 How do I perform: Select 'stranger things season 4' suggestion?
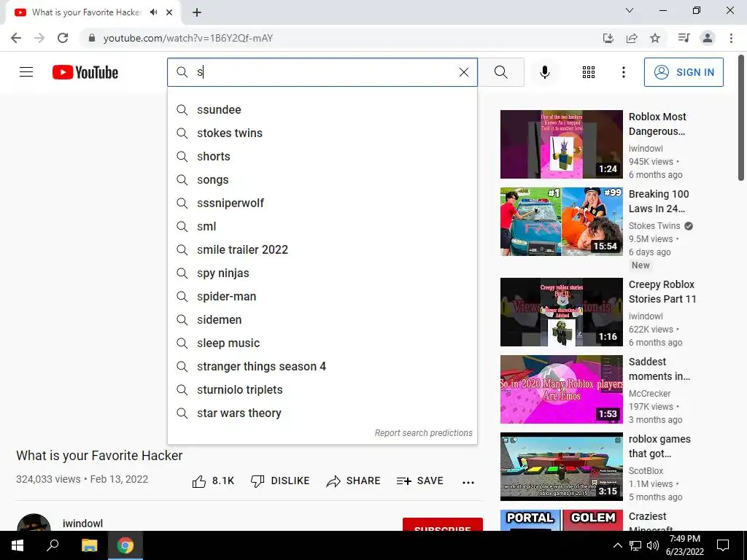pyautogui.click(x=322, y=366)
